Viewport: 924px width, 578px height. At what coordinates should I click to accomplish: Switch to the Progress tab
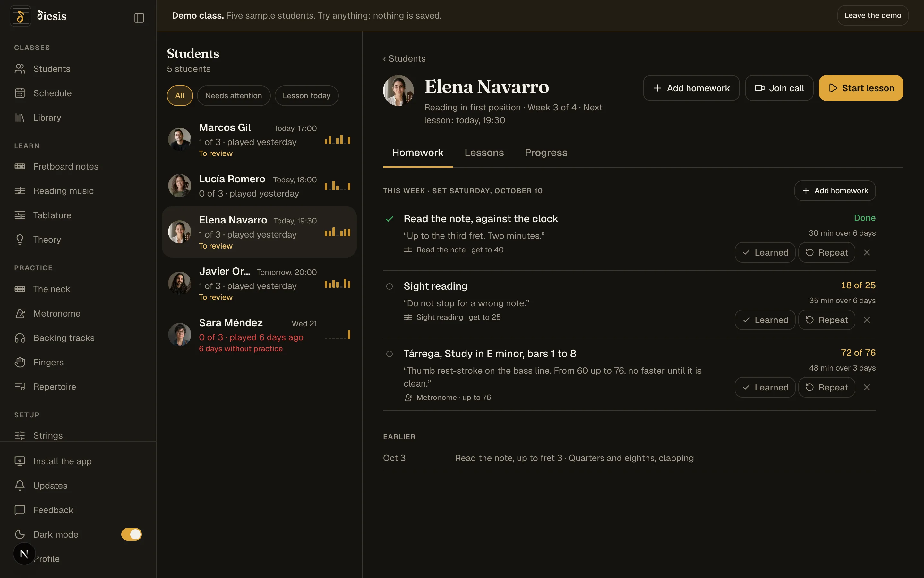(x=546, y=153)
